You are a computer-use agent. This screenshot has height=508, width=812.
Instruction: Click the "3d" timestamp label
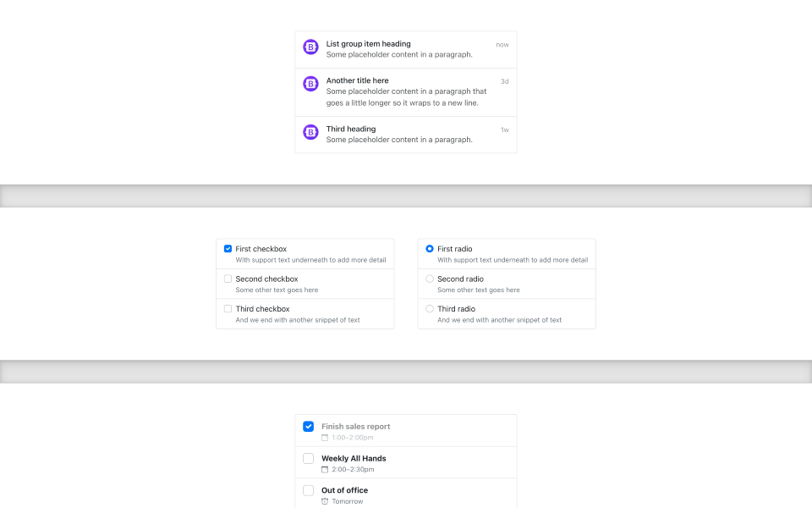point(506,80)
